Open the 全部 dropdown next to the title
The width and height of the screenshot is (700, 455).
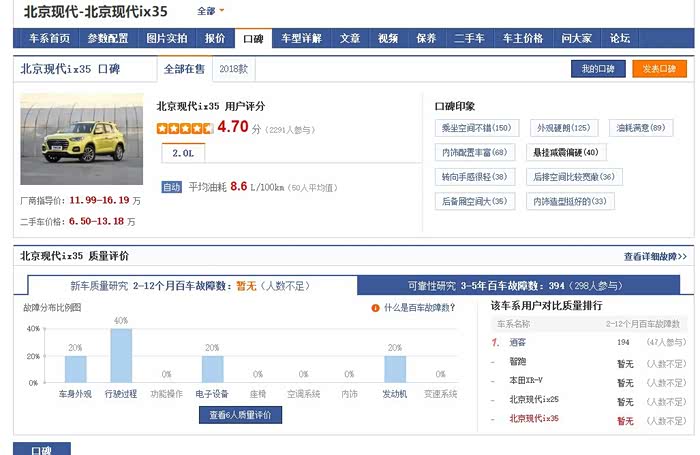[210, 11]
